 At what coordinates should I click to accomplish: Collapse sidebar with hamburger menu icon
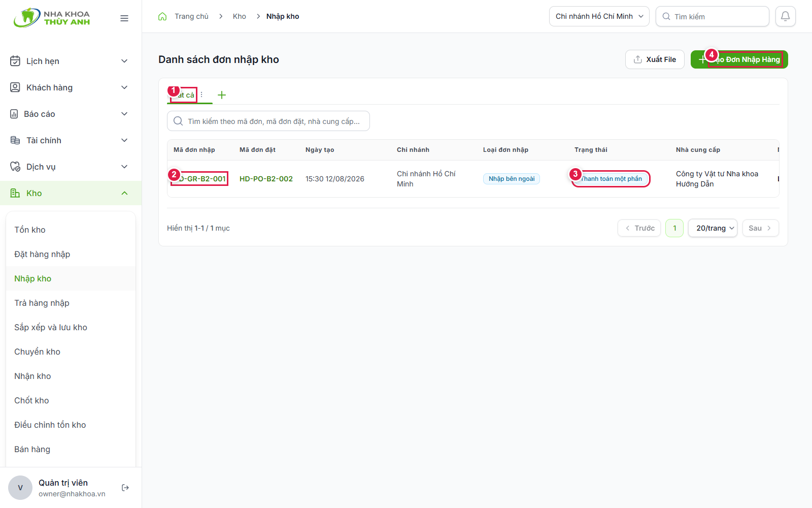pyautogui.click(x=124, y=18)
